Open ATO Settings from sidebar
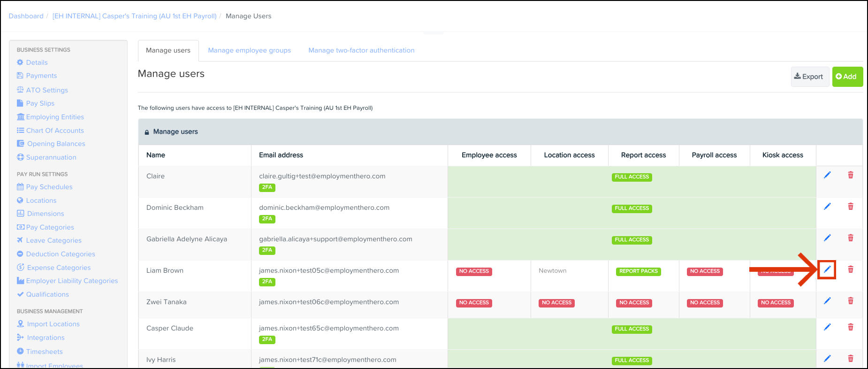The image size is (868, 369). 47,90
